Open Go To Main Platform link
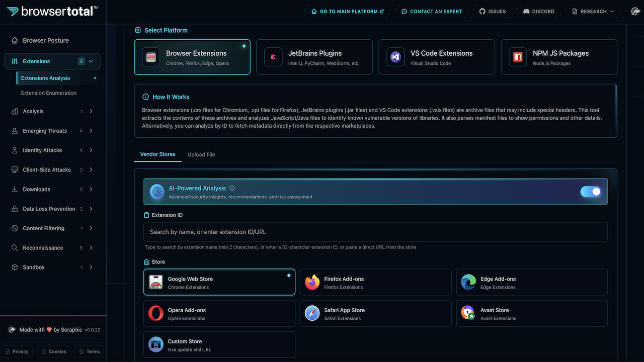This screenshot has width=644, height=362. click(348, 11)
